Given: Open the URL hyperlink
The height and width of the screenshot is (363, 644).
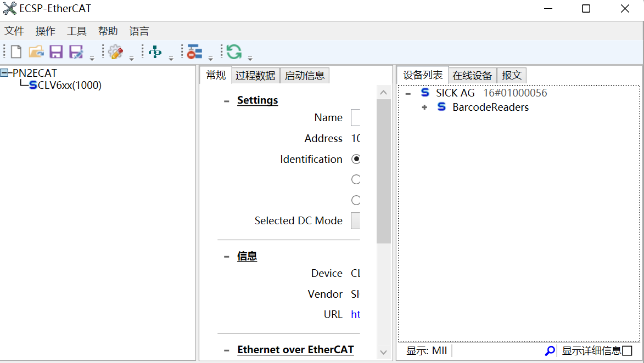Looking at the screenshot, I should click(356, 315).
